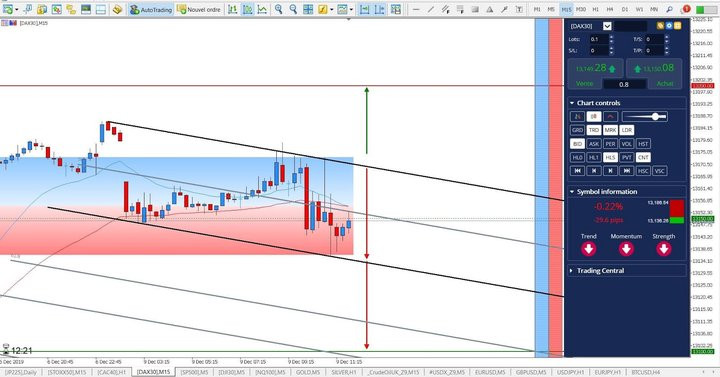This screenshot has height=377, width=720.
Task: Open the templates icon in toolbar
Action: 343,9
